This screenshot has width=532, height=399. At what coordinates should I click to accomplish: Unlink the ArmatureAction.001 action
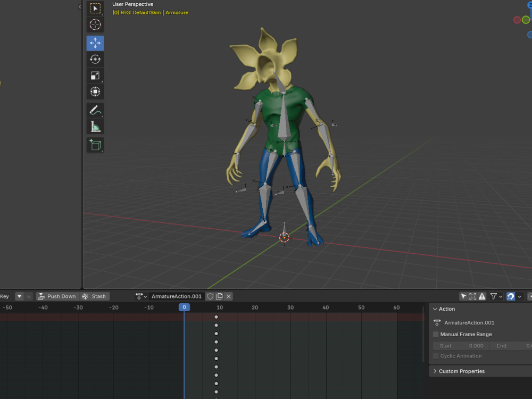pos(229,296)
